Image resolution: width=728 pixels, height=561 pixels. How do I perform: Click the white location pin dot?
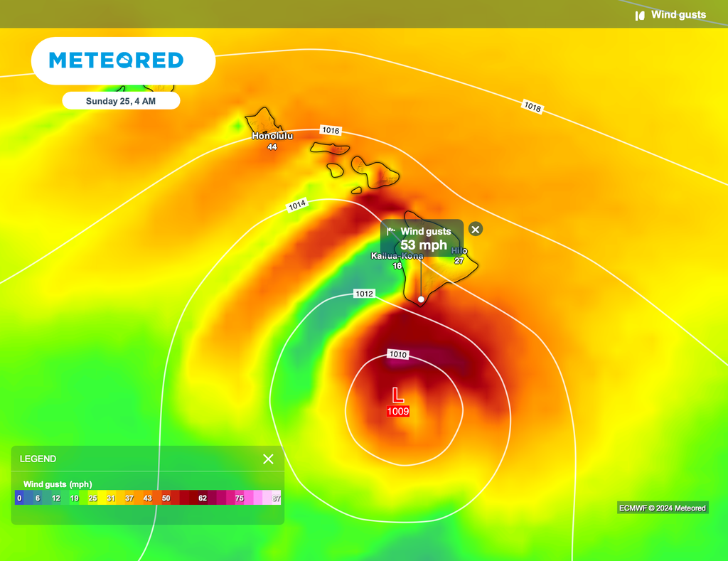[421, 299]
